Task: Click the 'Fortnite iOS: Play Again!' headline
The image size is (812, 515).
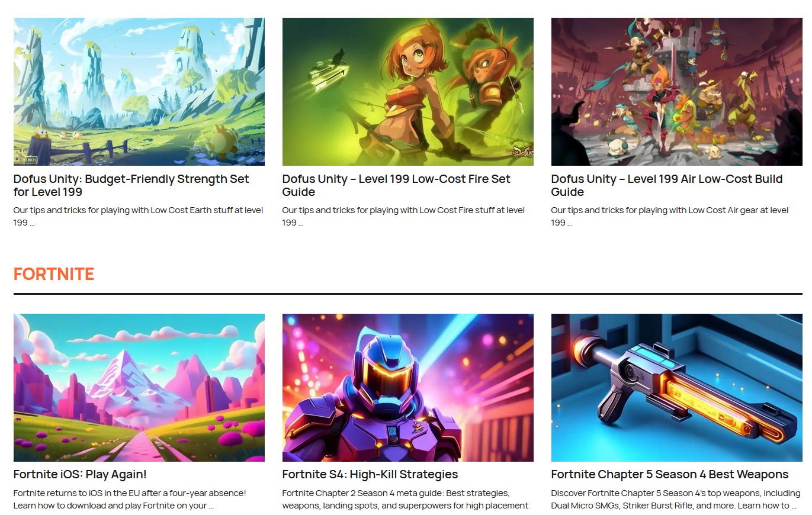Action: pos(80,474)
